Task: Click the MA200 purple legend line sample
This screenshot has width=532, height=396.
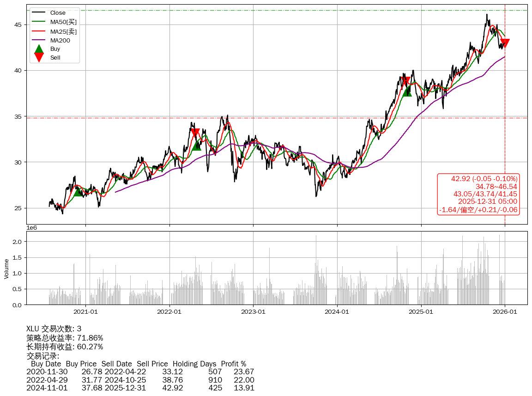Action: [x=39, y=41]
